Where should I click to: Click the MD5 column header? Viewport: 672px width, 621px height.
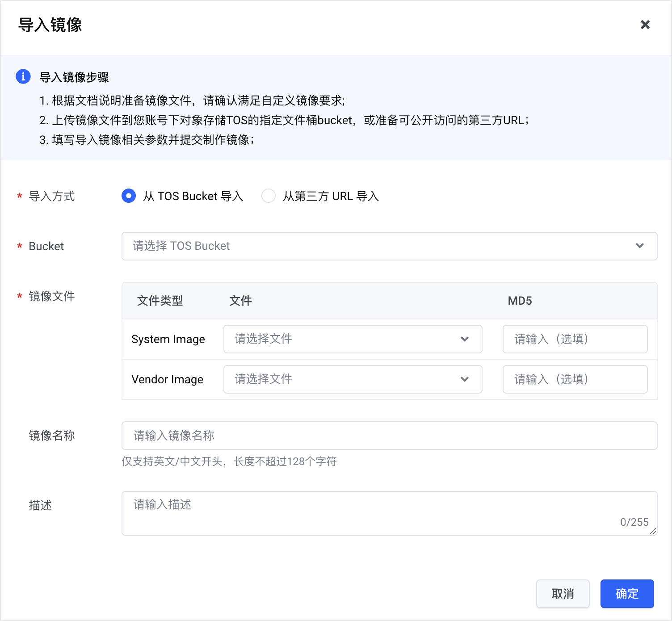coord(520,301)
